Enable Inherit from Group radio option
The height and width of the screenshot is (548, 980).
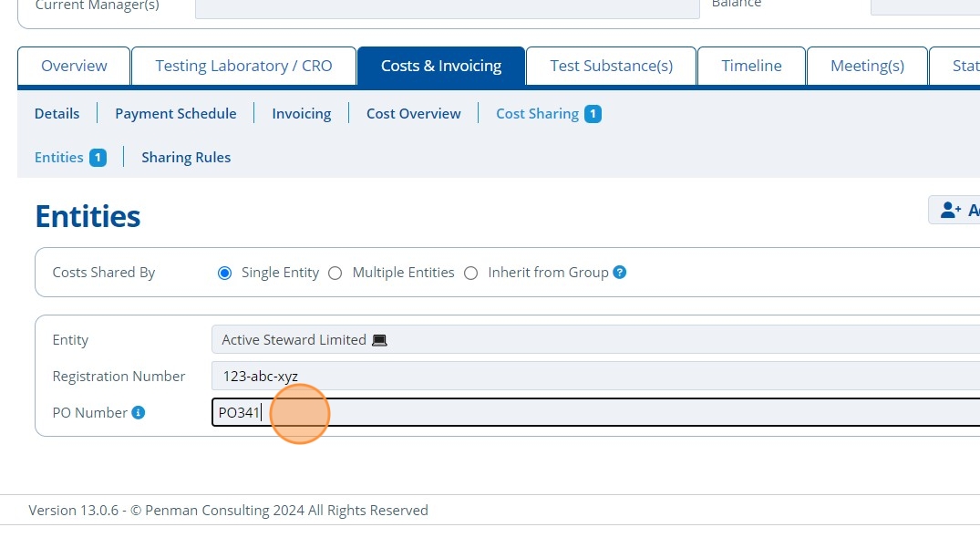click(470, 274)
